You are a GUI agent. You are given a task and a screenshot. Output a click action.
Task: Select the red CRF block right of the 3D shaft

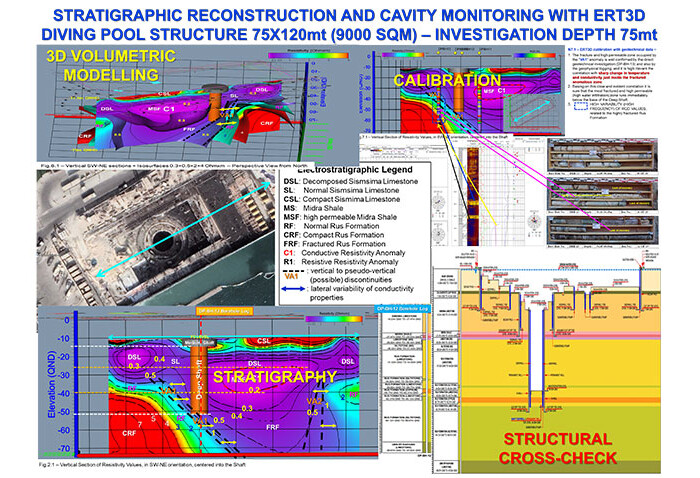[269, 121]
